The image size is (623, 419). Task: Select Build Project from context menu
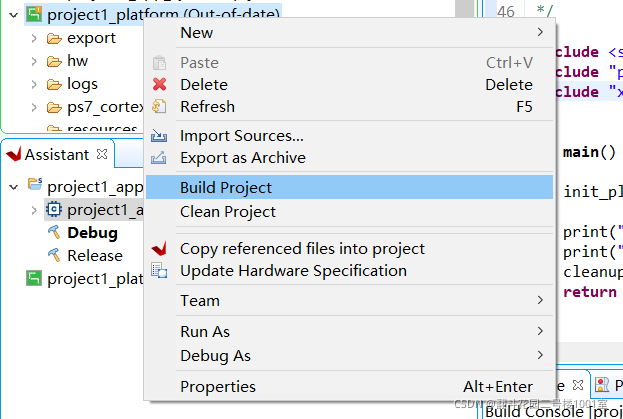tap(349, 187)
